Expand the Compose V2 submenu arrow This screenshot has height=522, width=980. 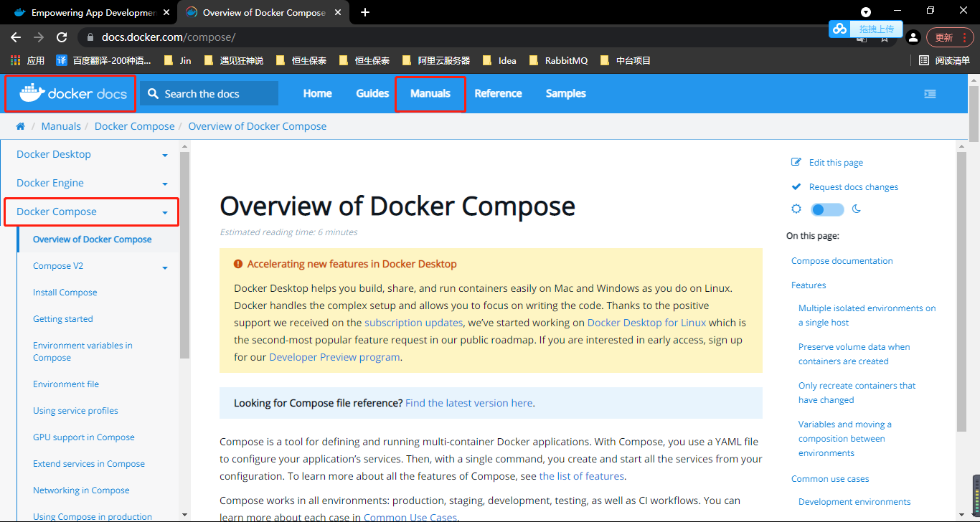[x=165, y=267]
